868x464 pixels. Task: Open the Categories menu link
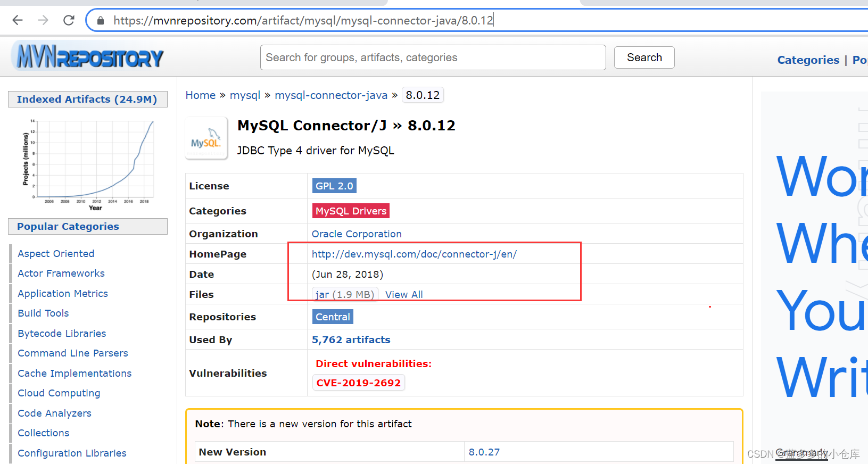tap(808, 60)
